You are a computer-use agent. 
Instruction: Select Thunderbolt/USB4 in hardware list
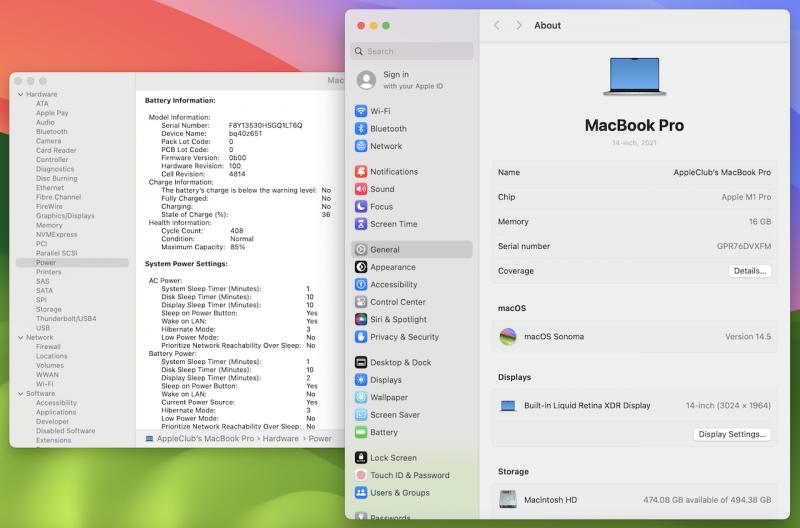pos(66,318)
